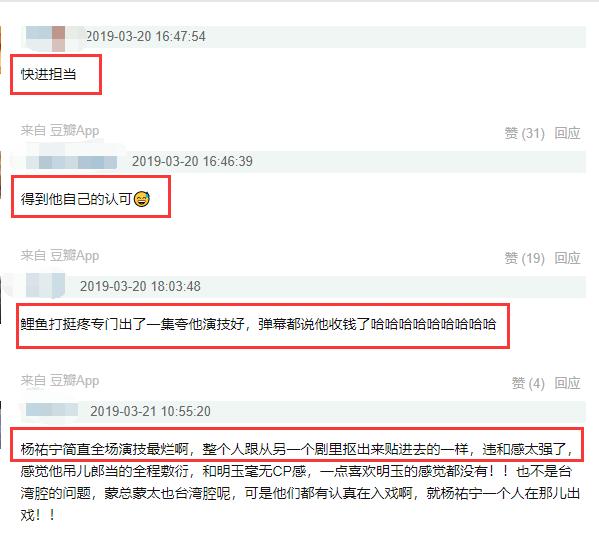Screen dimensions: 599x553
Task: Click timestamp 2019-03-20 16:46:39
Action: point(192,161)
